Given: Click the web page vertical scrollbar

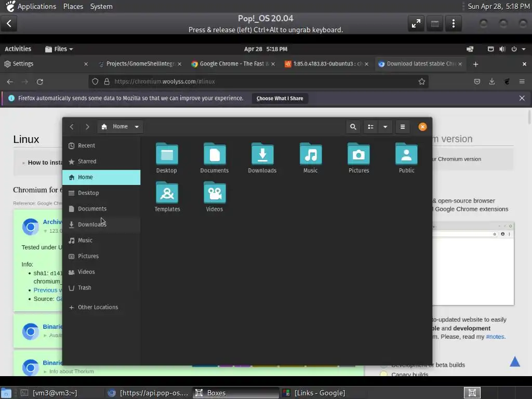Looking at the screenshot, I should [529, 117].
